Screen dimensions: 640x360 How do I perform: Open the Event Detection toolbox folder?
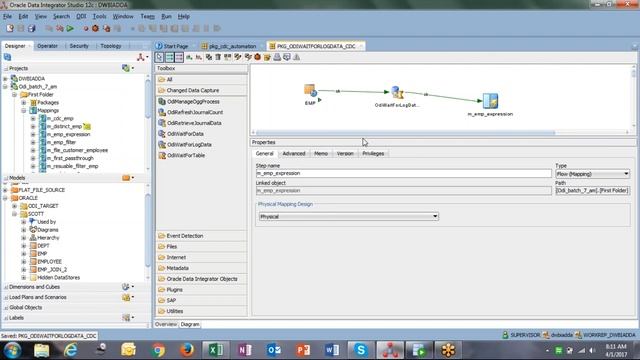click(x=202, y=236)
